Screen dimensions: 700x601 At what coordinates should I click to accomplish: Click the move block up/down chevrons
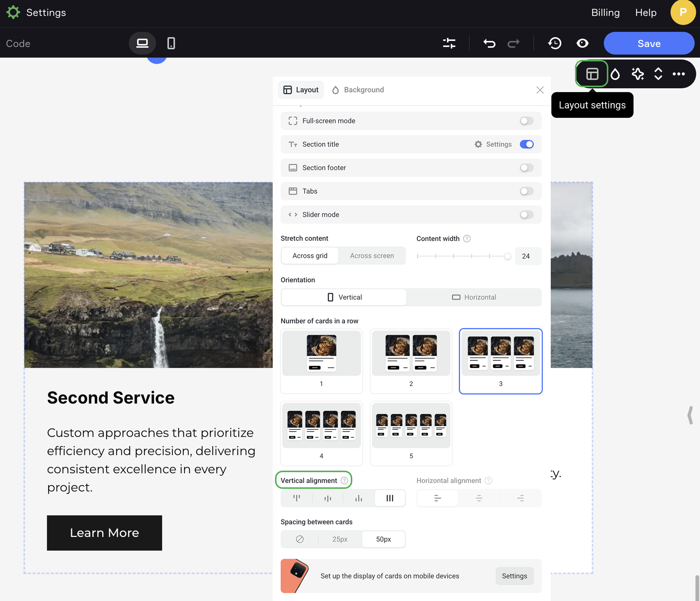pyautogui.click(x=658, y=74)
